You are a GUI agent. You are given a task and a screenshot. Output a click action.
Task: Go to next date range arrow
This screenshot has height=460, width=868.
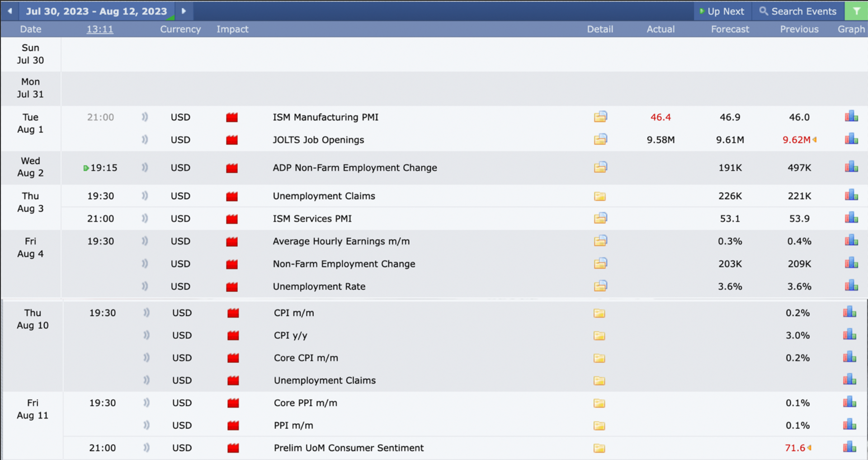[184, 11]
